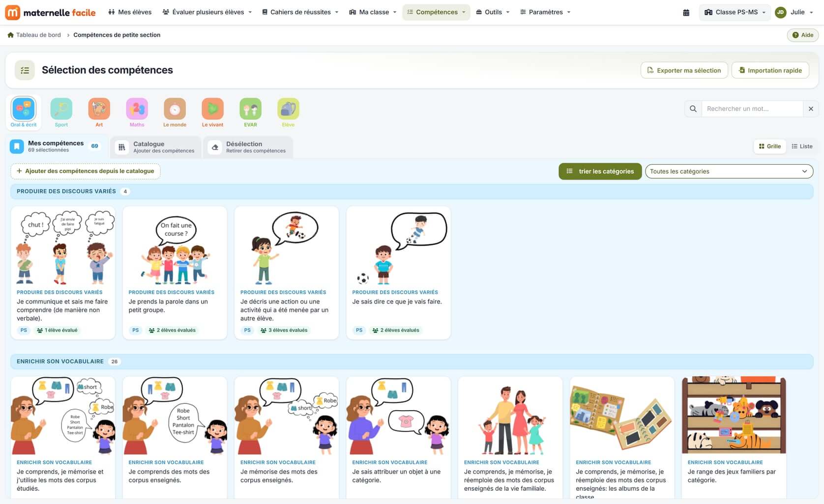The image size is (824, 504).
Task: Click Ajouter des compétences depuis le catalogue
Action: coord(86,171)
